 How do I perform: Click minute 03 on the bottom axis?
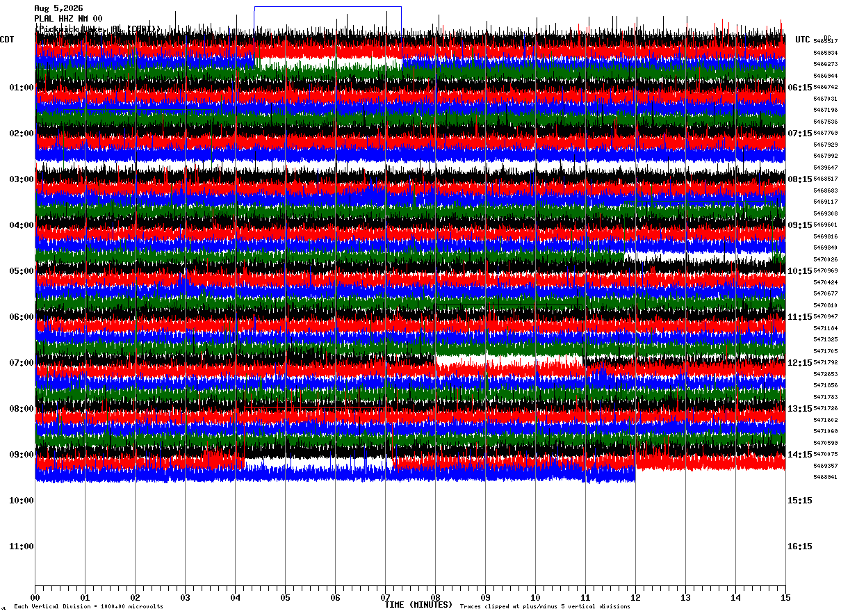pyautogui.click(x=185, y=597)
